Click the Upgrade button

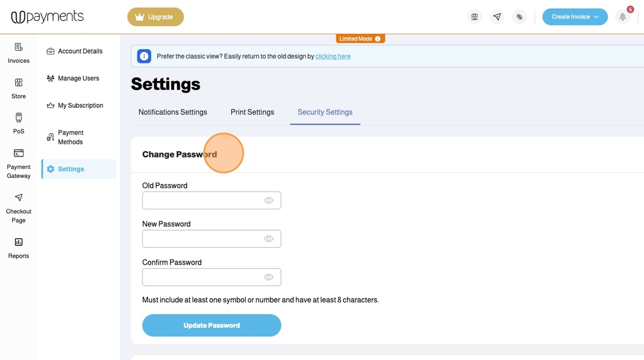pos(155,17)
